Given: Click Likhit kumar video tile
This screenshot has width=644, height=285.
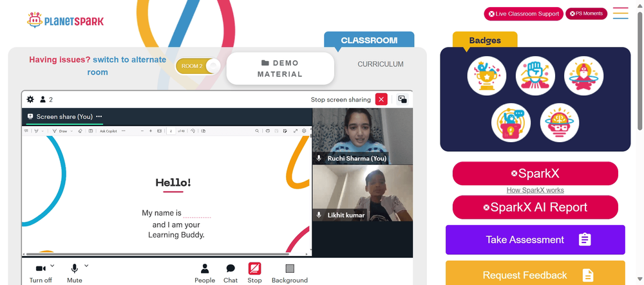Looking at the screenshot, I should point(363,193).
